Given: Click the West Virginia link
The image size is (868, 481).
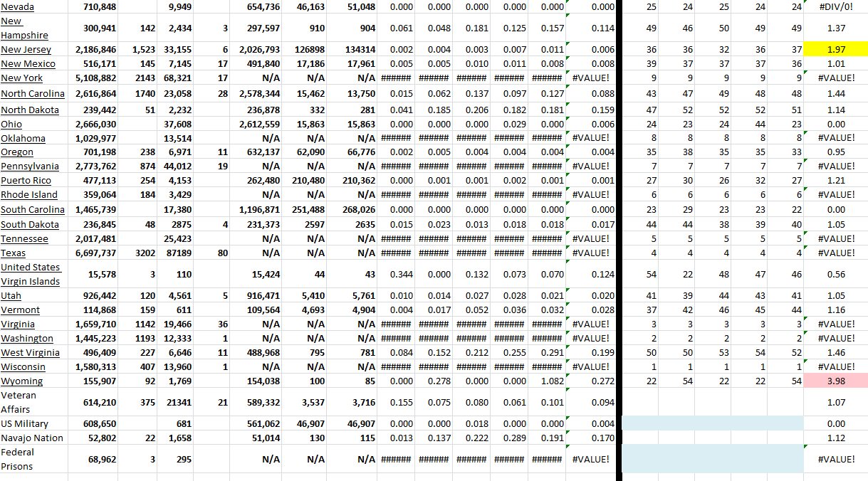Looking at the screenshot, I should point(30,353).
